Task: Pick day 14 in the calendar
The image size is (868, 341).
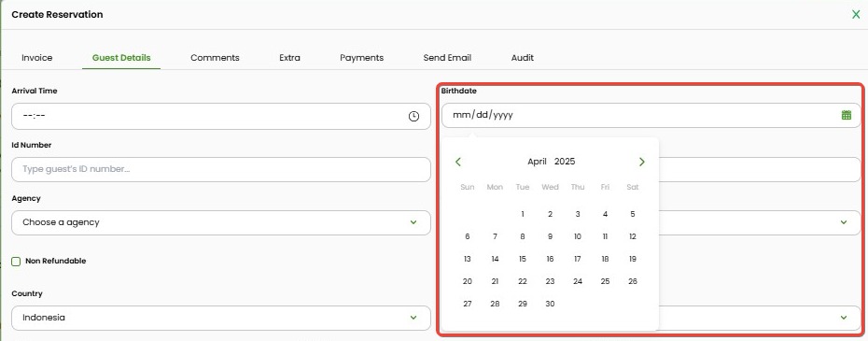Action: coord(495,259)
